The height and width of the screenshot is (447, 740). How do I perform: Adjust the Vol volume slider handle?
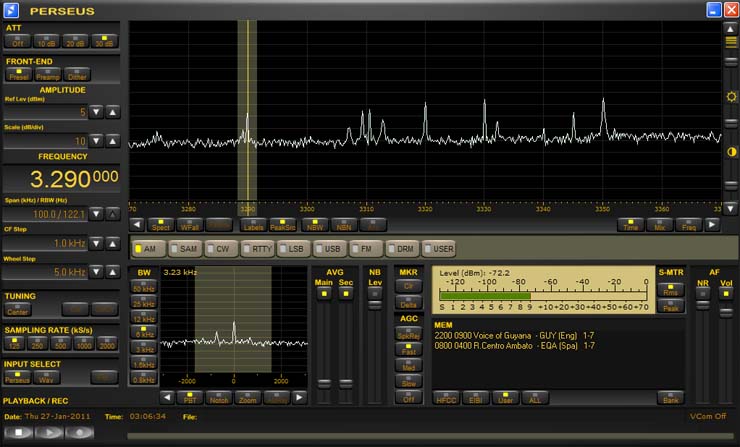pos(726,312)
